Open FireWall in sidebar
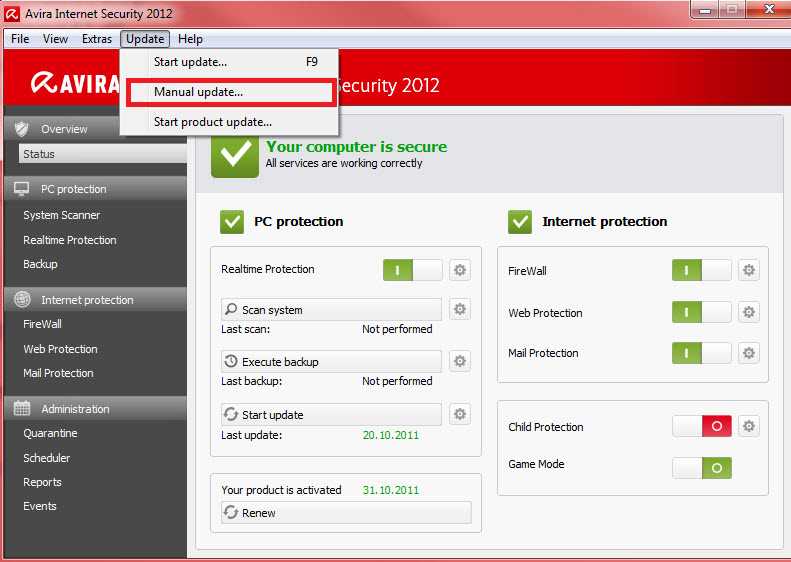Viewport: 791px width, 562px height. click(x=42, y=324)
